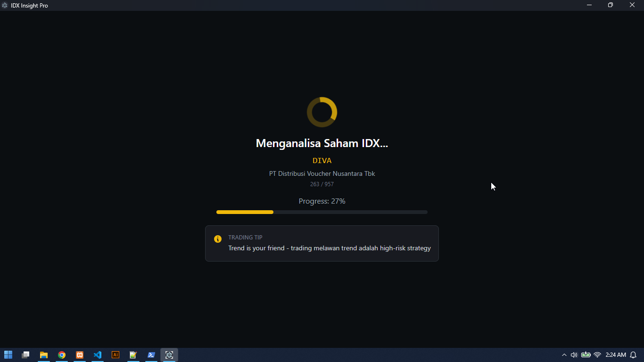644x362 pixels.
Task: Open Adobe Illustrator from the taskbar
Action: point(116,355)
